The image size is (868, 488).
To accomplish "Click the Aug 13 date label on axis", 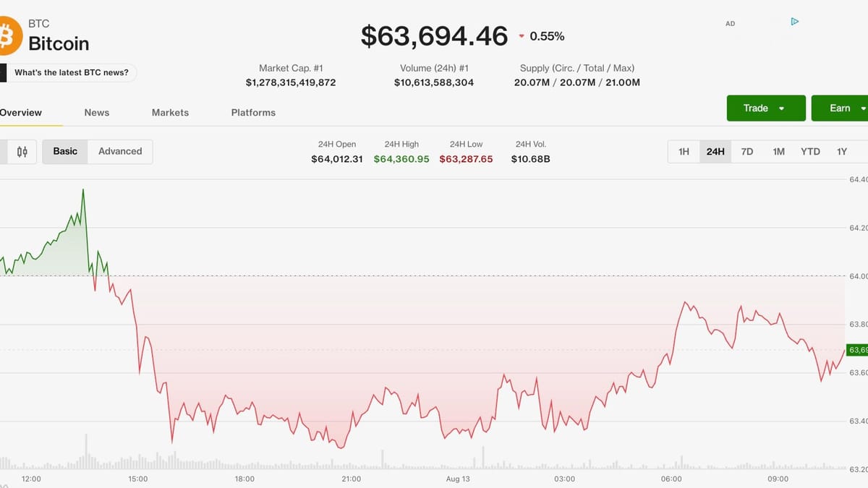I will [x=458, y=479].
